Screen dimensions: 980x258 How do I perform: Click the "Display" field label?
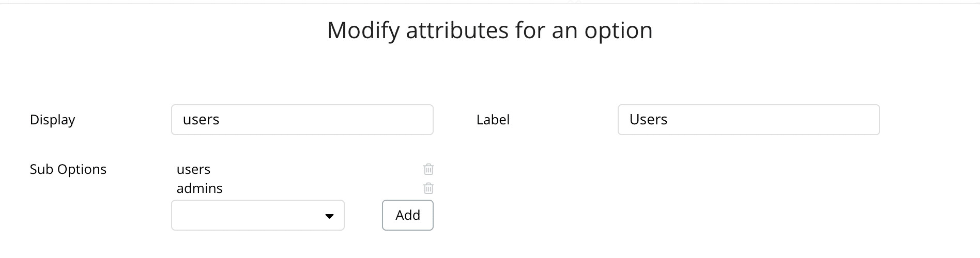click(53, 120)
